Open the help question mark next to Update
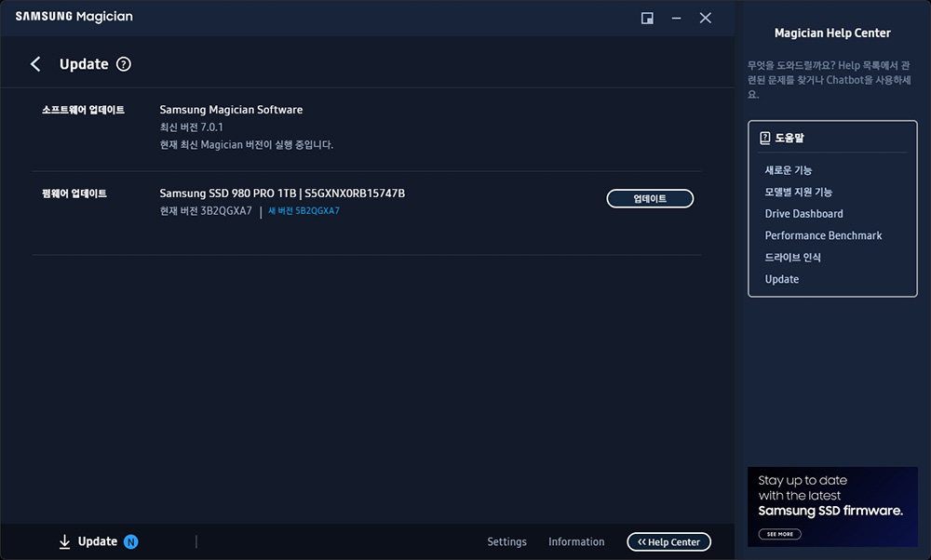 124,64
